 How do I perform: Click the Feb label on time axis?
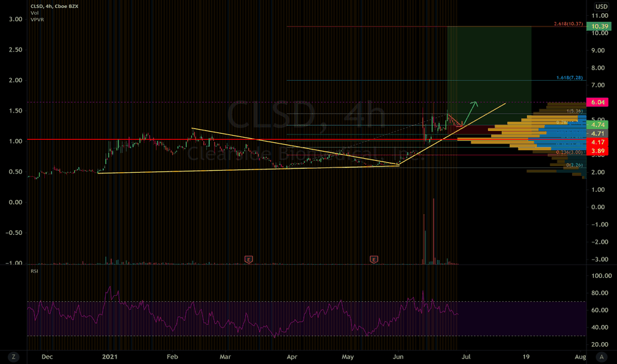pyautogui.click(x=172, y=357)
